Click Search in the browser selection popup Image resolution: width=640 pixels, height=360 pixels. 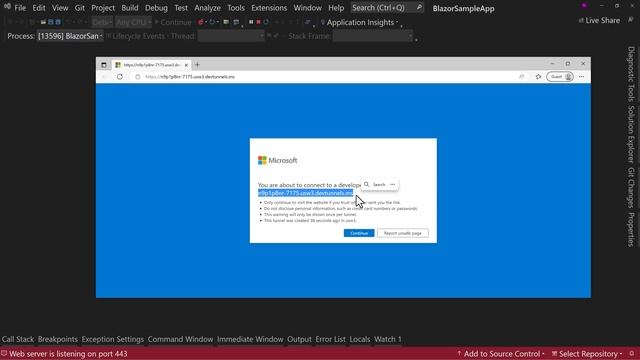pos(375,184)
